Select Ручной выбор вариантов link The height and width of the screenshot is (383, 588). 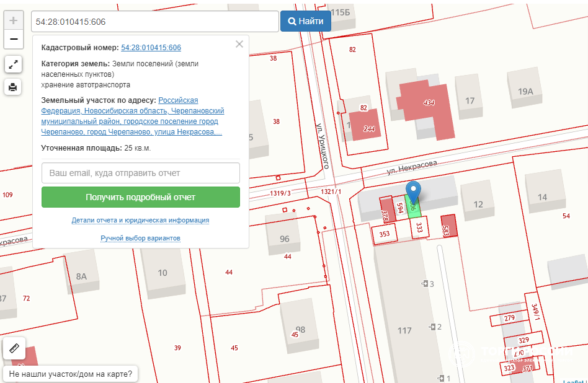(140, 238)
